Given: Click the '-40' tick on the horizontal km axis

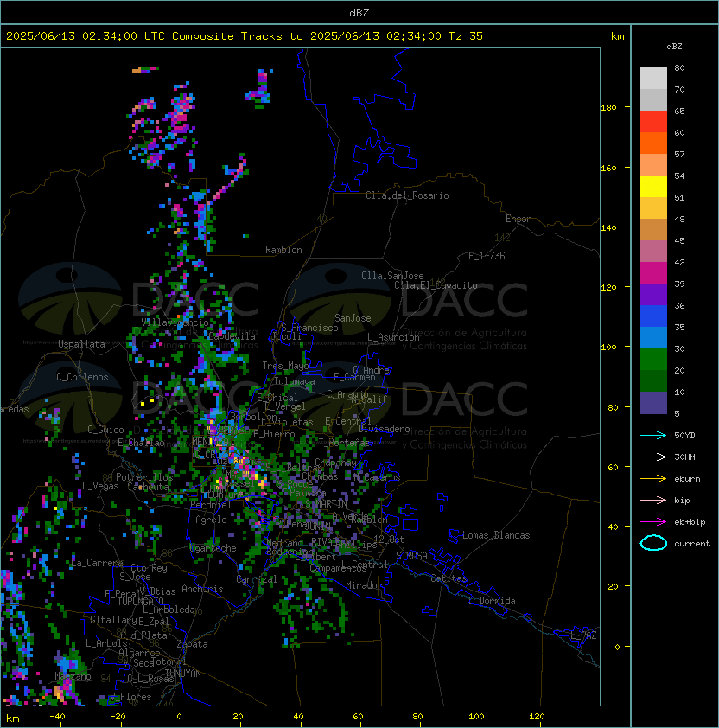Looking at the screenshot, I should coord(58,717).
